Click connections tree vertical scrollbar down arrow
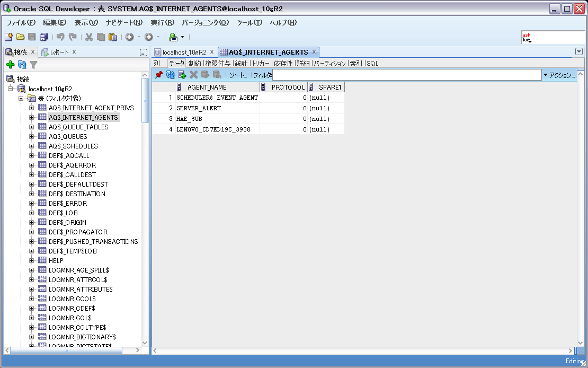588x368 pixels. point(145,343)
